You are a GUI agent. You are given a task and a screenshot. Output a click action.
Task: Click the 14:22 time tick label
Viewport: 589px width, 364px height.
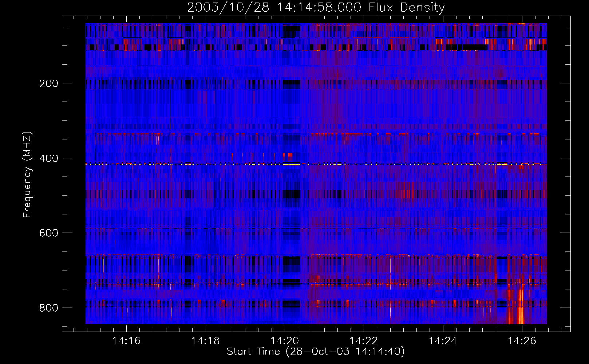coord(364,341)
